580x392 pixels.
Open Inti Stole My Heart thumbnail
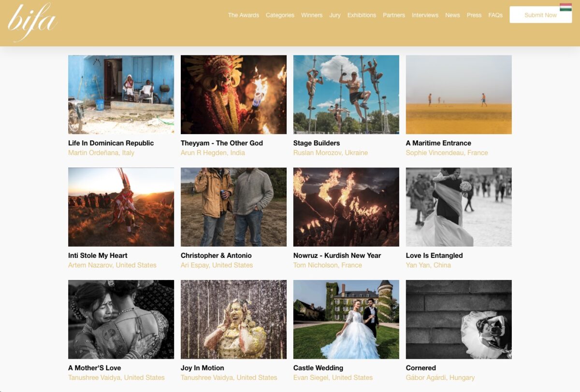pyautogui.click(x=121, y=207)
